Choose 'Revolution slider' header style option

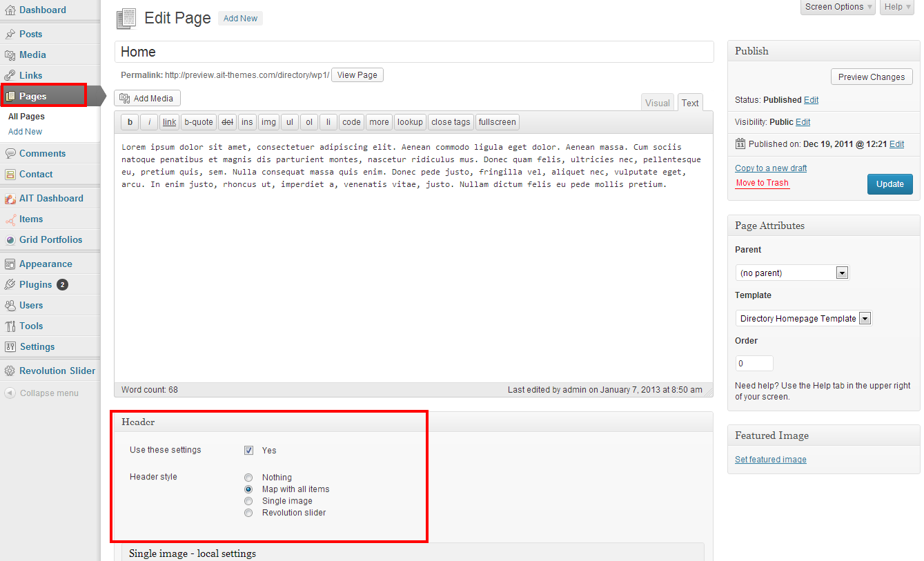248,513
